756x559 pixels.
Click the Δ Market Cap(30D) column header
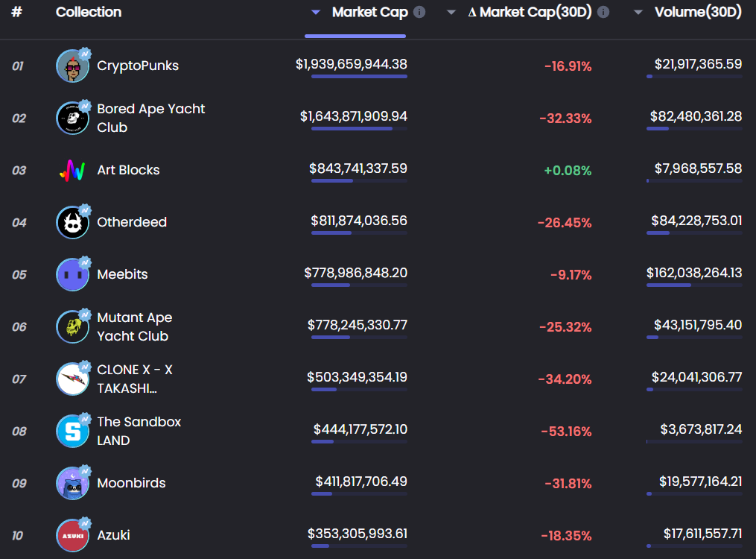pos(530,12)
